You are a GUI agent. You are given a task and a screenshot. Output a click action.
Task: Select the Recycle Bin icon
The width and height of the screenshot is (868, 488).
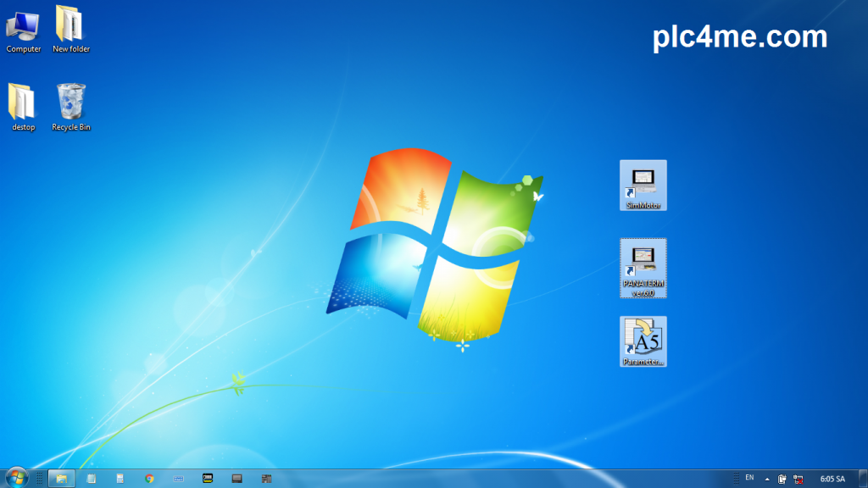point(71,107)
